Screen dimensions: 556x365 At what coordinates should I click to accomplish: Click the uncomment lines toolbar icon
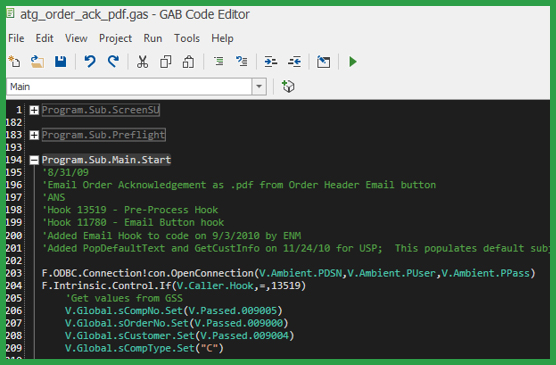click(242, 61)
